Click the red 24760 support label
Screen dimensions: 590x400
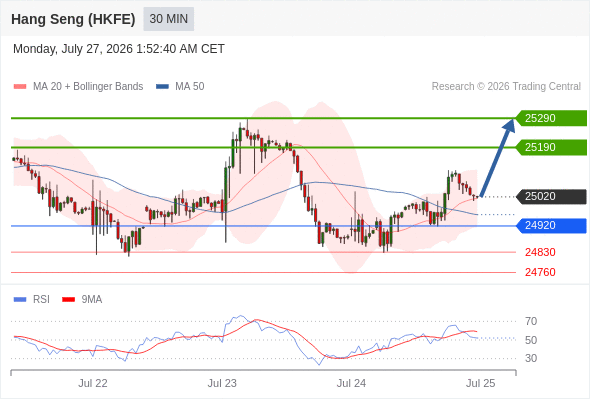[540, 272]
